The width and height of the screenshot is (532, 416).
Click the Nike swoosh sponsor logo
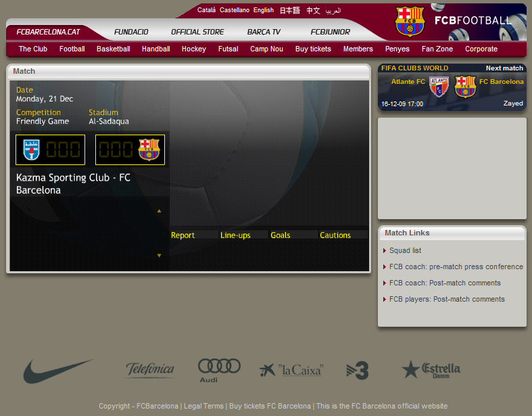[58, 371]
